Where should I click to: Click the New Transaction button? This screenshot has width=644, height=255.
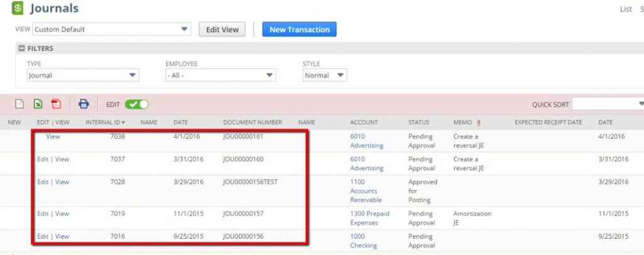(299, 30)
